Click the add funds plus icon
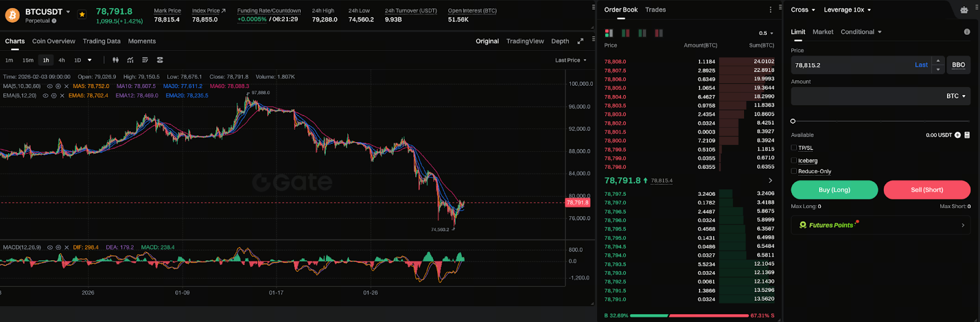Image resolution: width=980 pixels, height=322 pixels. click(x=957, y=135)
